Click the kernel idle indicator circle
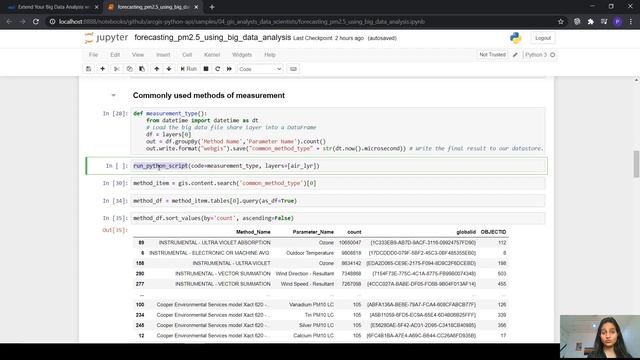640x360 pixels. pyautogui.click(x=553, y=55)
